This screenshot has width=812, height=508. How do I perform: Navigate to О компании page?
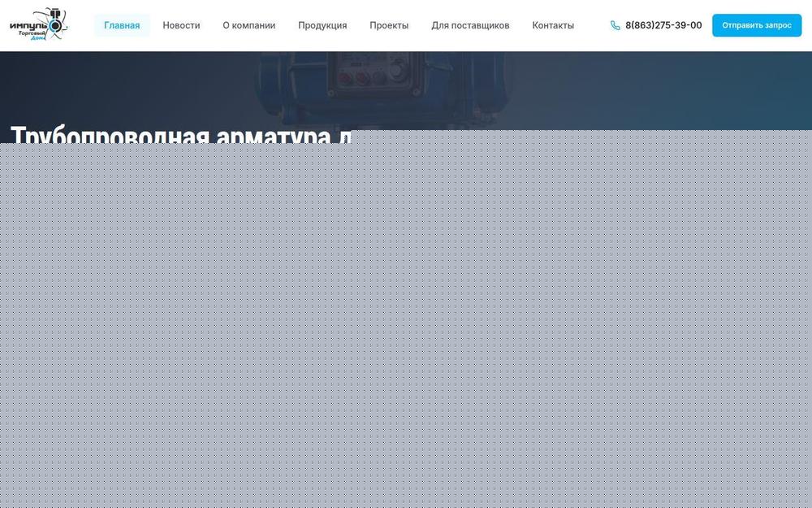[x=248, y=25]
